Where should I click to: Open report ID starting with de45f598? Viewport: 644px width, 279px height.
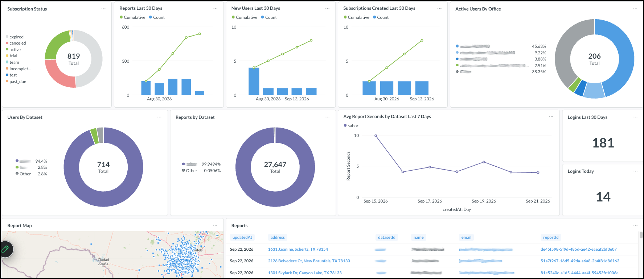tap(579, 249)
